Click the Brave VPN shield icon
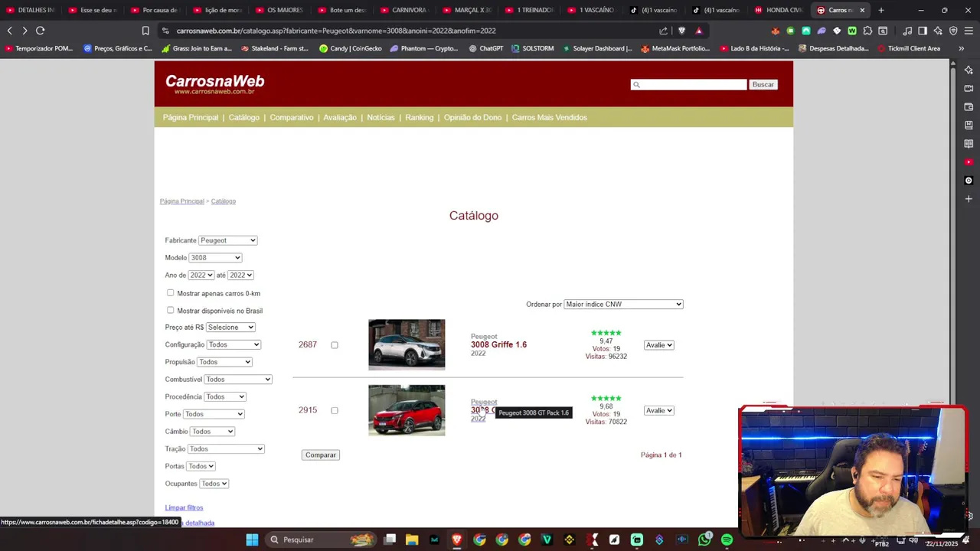This screenshot has width=980, height=551. [953, 31]
